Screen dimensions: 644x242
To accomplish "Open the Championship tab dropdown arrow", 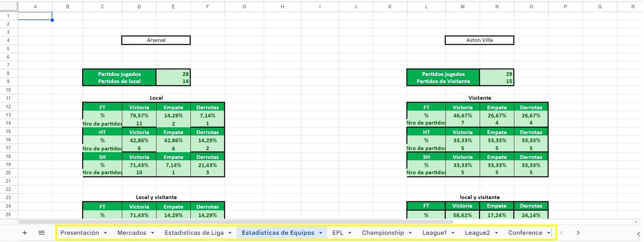I will coord(410,233).
